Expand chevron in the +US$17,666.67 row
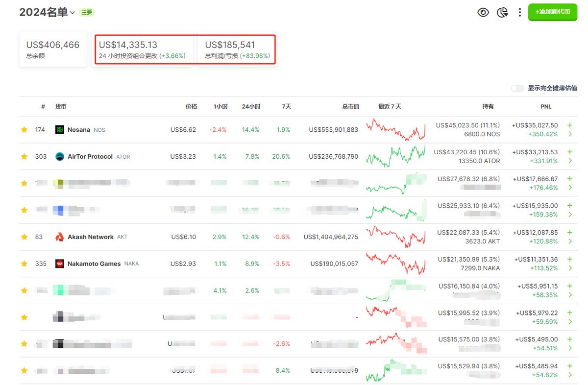The image size is (588, 385). point(570,188)
